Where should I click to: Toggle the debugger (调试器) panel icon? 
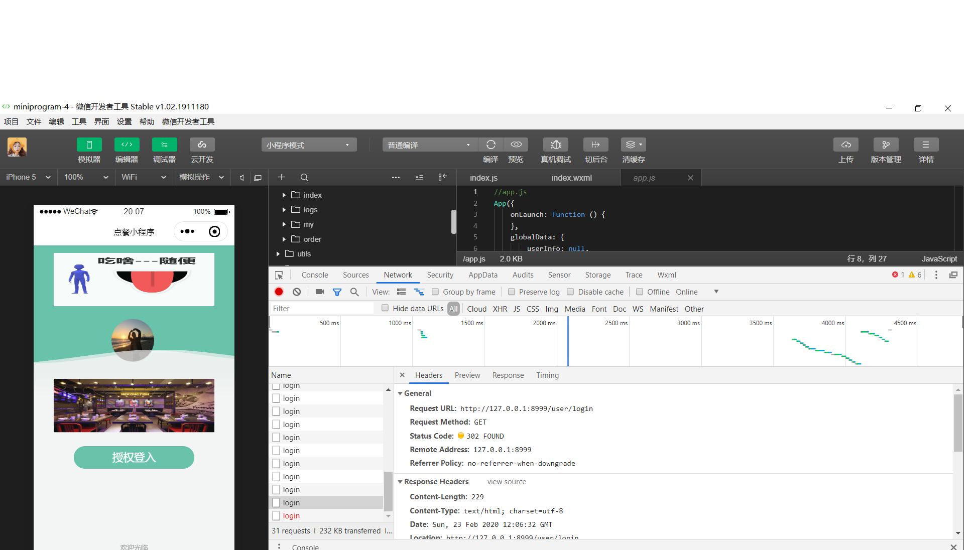coord(165,145)
